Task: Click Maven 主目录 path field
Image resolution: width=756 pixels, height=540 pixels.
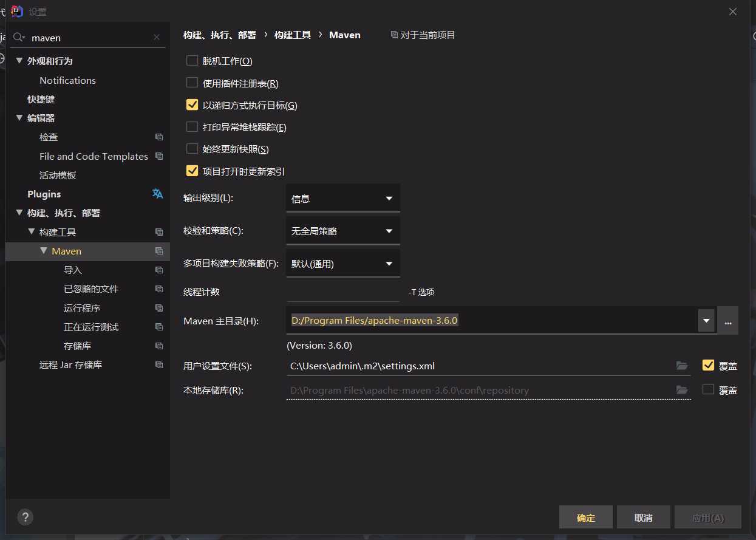Action: pyautogui.click(x=492, y=320)
